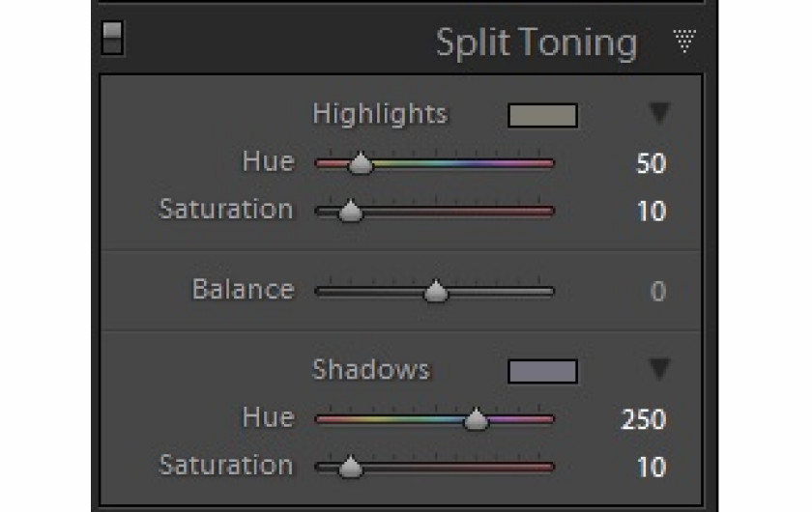812x512 pixels.
Task: Click the Balance slider handle
Action: [x=436, y=292]
